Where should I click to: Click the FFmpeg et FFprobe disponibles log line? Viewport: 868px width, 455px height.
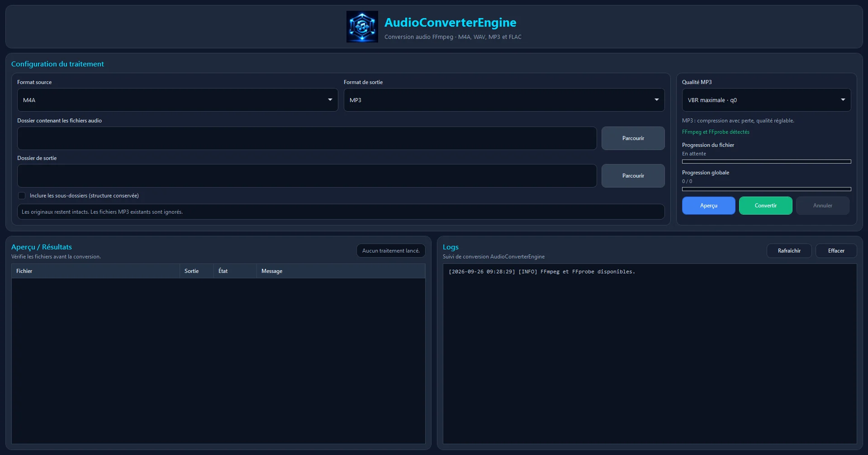(x=542, y=272)
